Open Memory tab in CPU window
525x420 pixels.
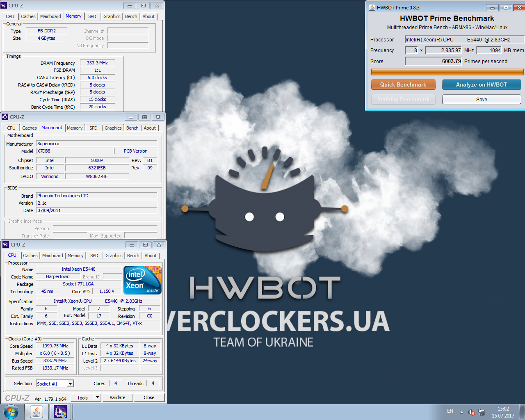(x=75, y=256)
